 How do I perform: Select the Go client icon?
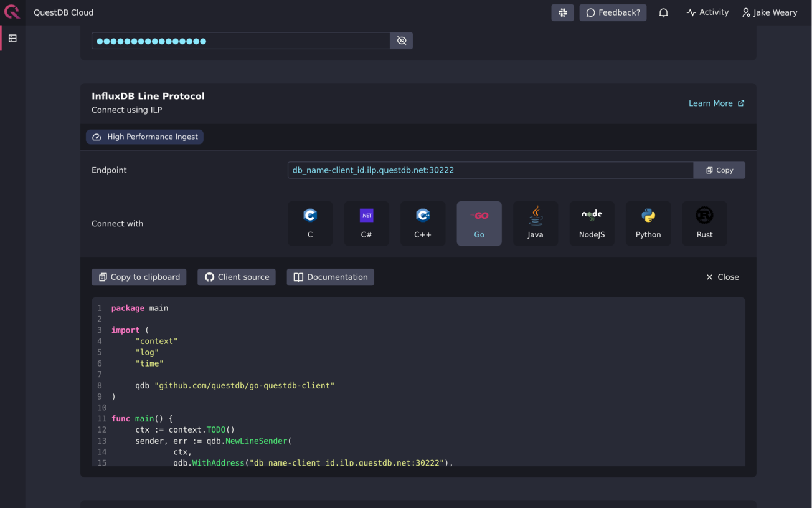tap(479, 223)
